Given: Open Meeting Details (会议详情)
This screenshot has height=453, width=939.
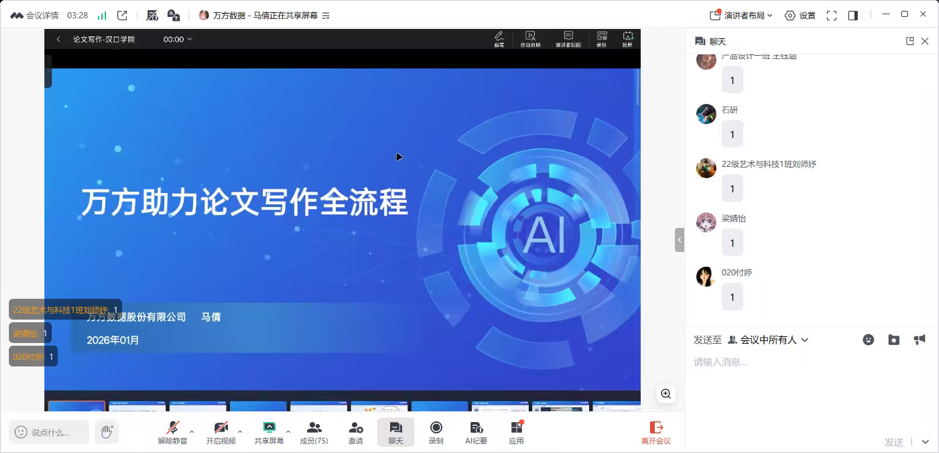Looking at the screenshot, I should point(34,16).
